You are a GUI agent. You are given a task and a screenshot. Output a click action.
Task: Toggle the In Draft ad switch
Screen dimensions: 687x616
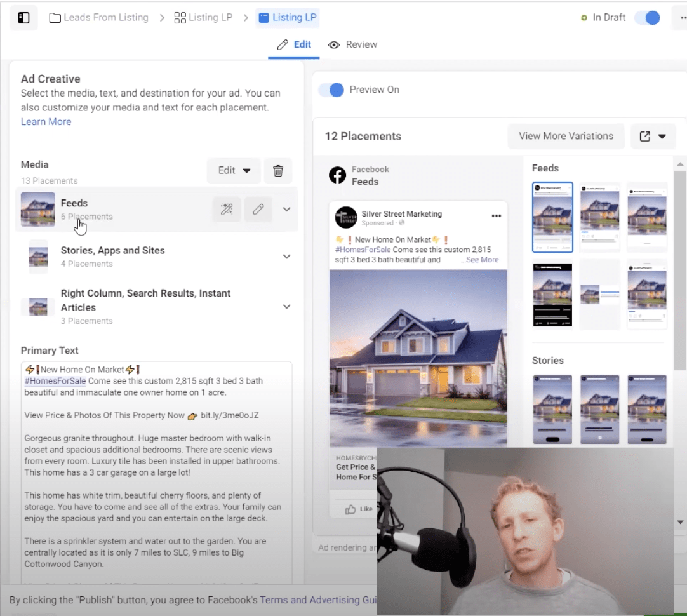coord(648,18)
